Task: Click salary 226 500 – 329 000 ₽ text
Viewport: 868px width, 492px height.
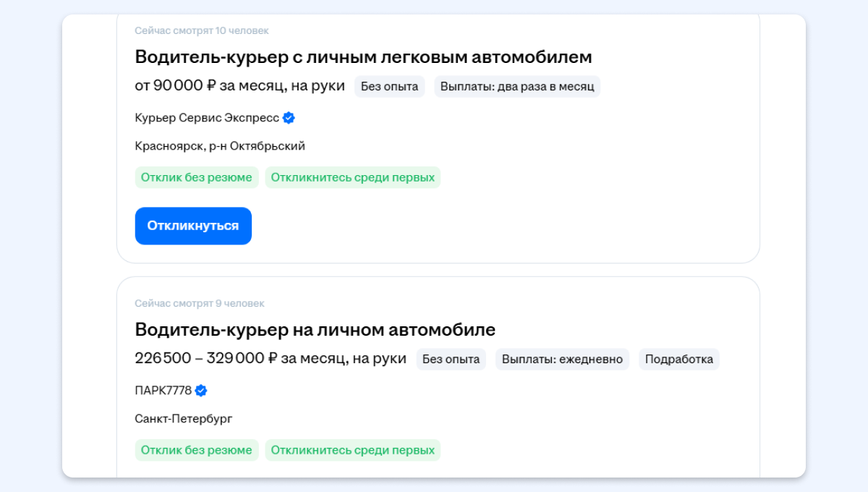Action: coord(270,359)
